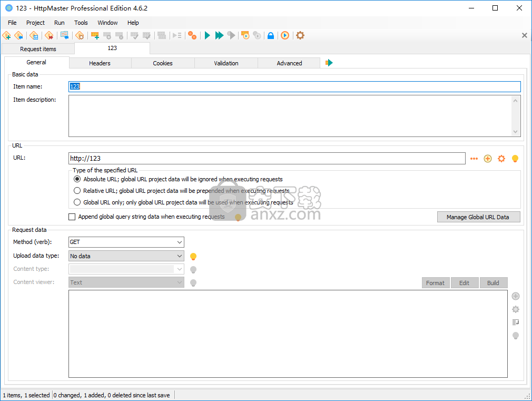Switch to the Request items tab
The width and height of the screenshot is (532, 401).
(x=38, y=49)
